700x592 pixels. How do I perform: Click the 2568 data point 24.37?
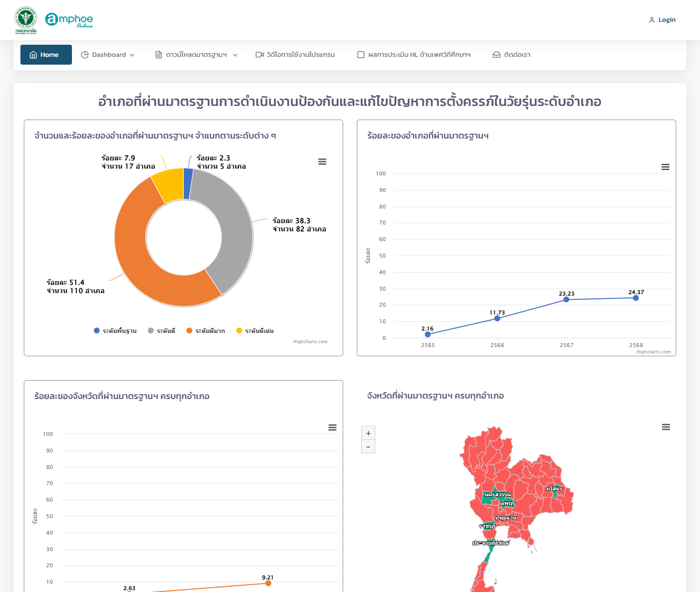tap(636, 298)
